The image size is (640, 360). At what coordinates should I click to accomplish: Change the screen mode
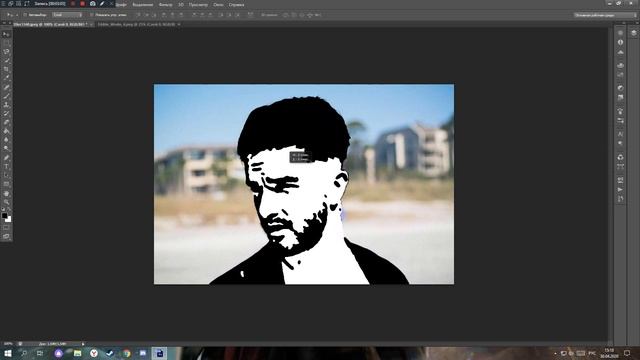tap(6, 236)
